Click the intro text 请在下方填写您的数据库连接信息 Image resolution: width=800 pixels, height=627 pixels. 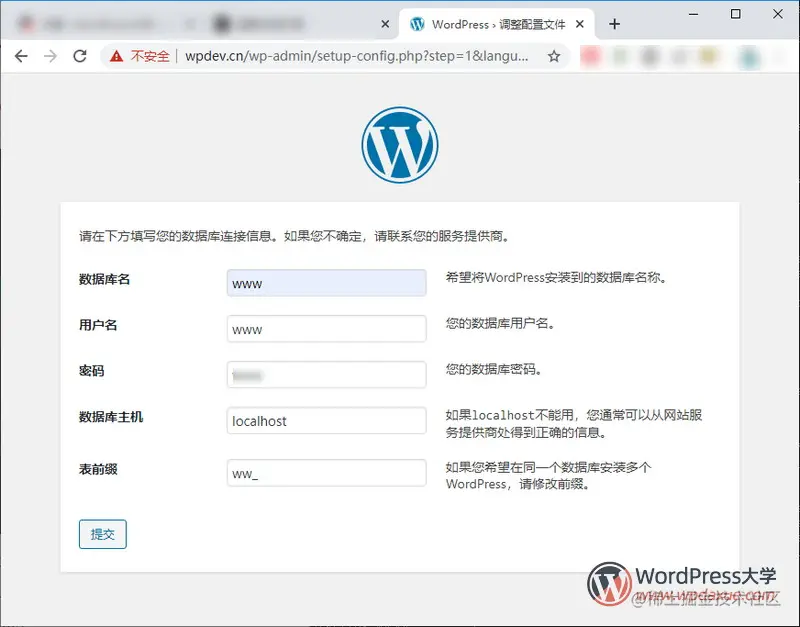click(294, 236)
